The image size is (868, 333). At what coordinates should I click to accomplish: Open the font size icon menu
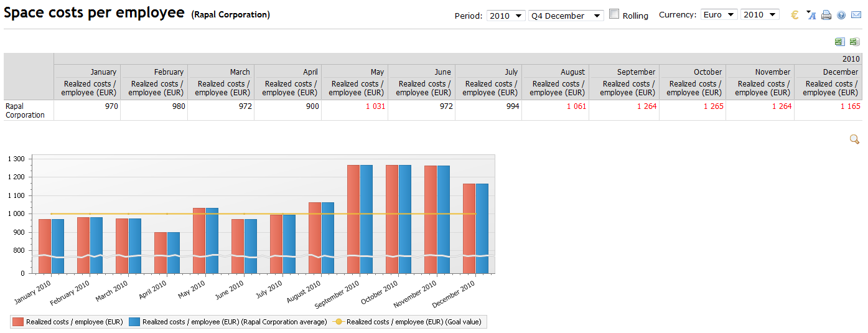pos(811,16)
